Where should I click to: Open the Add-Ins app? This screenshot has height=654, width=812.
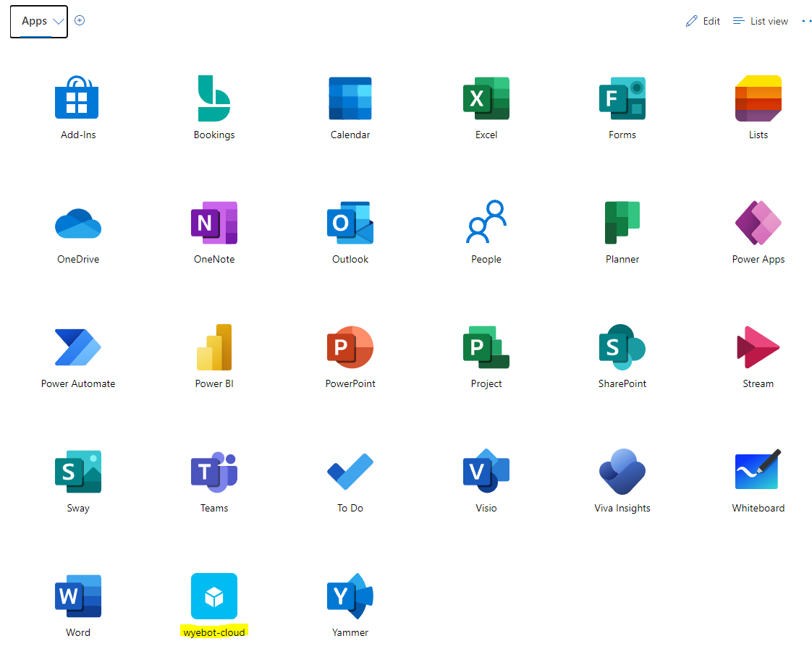click(77, 98)
